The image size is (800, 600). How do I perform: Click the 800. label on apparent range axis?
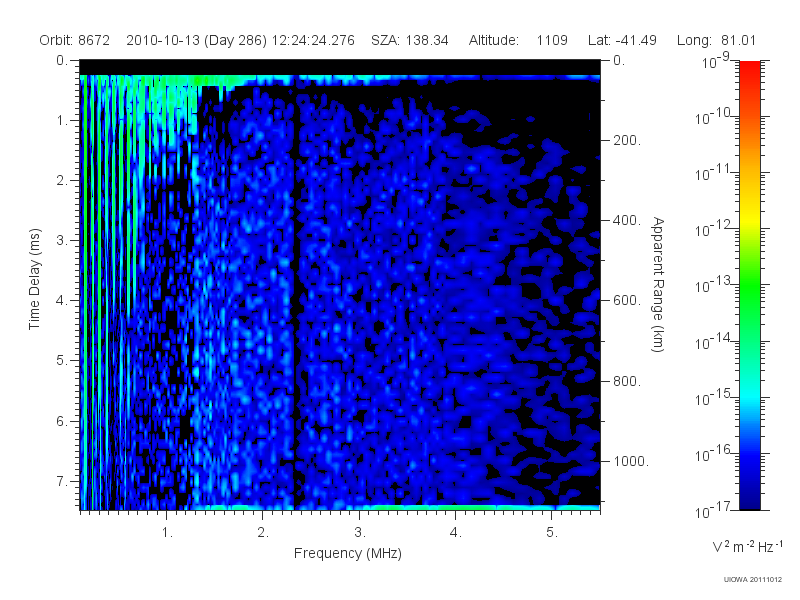(627, 381)
